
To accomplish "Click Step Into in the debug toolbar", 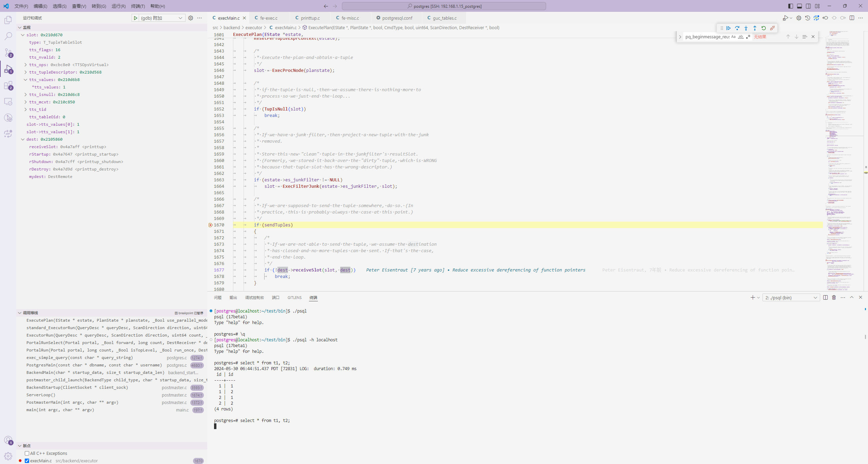I will pyautogui.click(x=746, y=28).
